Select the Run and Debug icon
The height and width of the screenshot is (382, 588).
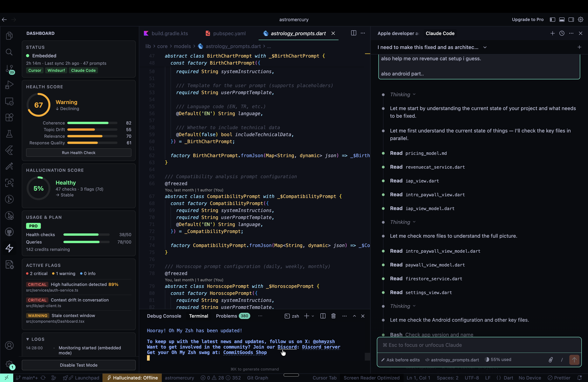click(x=9, y=85)
